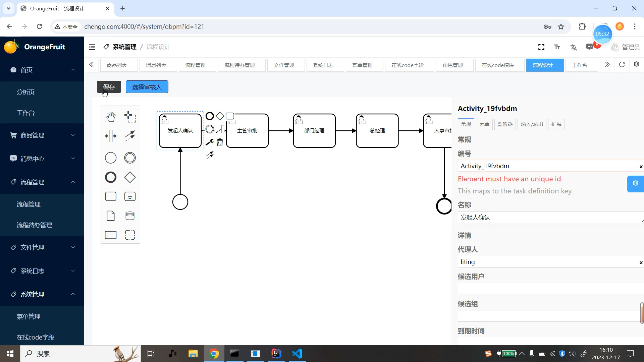Select the hand/pan tool
This screenshot has width=644, height=362.
111,117
